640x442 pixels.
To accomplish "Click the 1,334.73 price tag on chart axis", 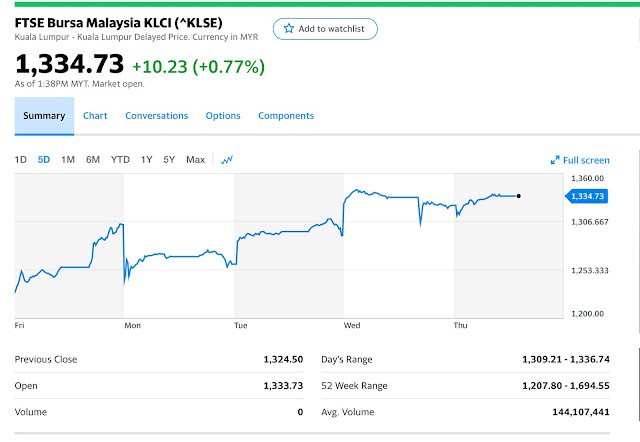I will [x=587, y=196].
